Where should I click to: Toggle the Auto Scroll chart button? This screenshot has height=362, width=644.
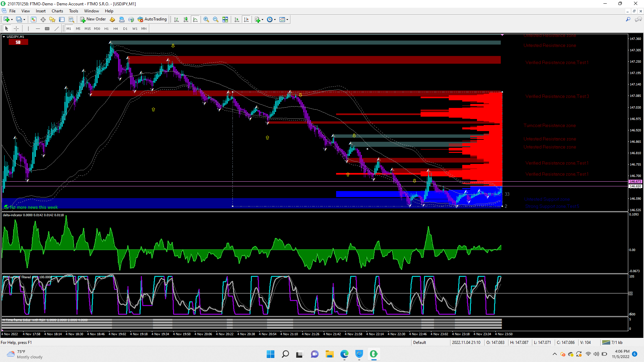pos(237,19)
